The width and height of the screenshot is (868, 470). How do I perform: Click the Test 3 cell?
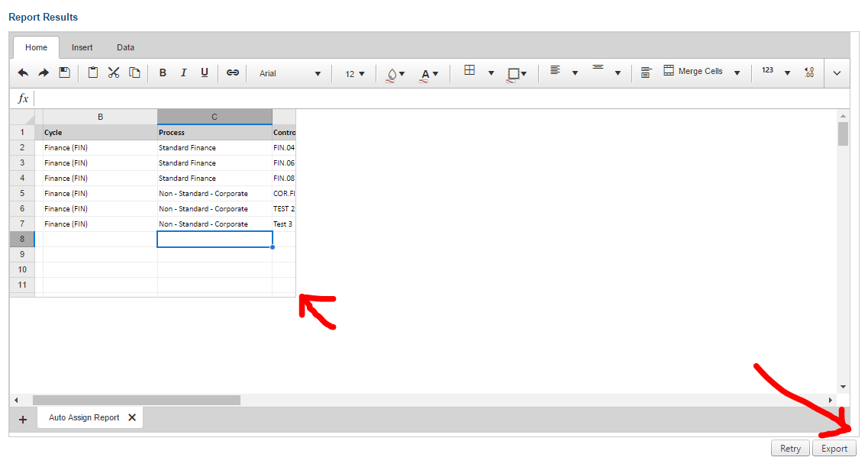pos(284,224)
